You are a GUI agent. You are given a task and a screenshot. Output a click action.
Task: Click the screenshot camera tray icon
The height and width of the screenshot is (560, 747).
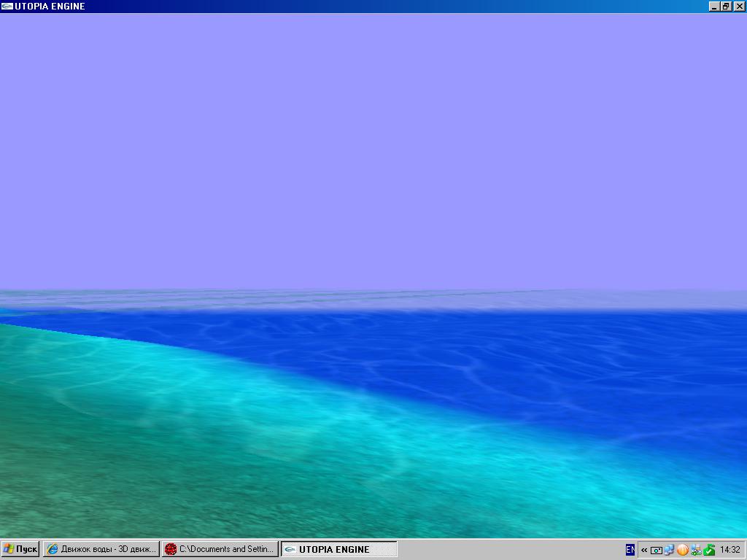click(x=657, y=550)
